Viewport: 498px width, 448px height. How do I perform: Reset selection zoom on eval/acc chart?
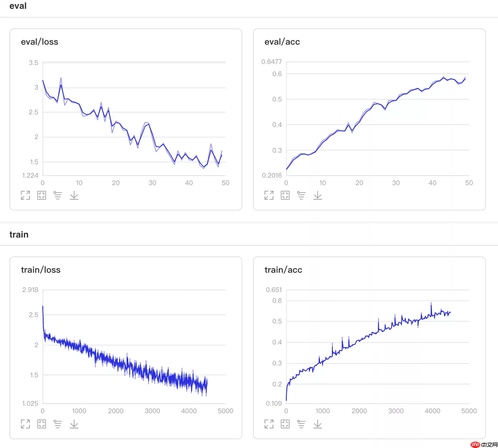pyautogui.click(x=285, y=195)
